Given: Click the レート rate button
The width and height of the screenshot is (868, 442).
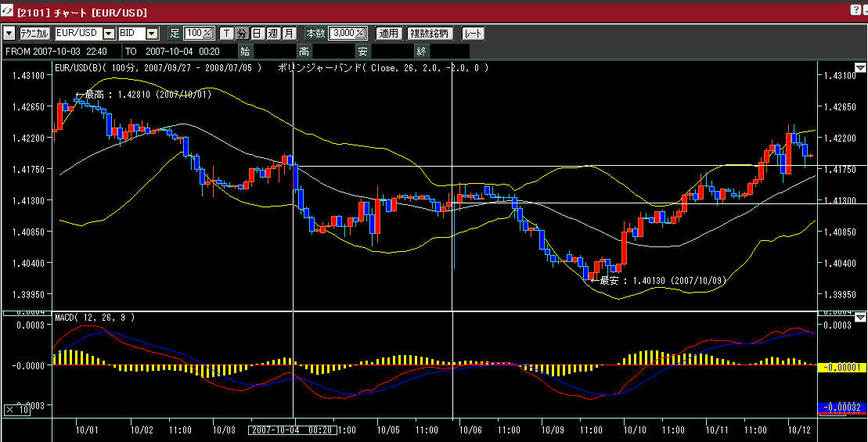Looking at the screenshot, I should [473, 34].
